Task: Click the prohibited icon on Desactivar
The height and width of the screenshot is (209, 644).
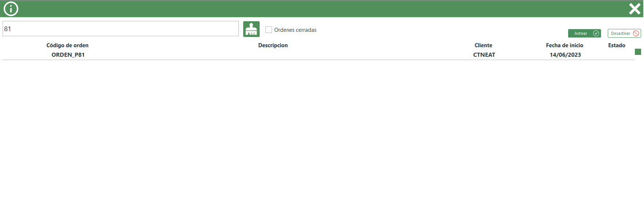Action: click(x=636, y=33)
